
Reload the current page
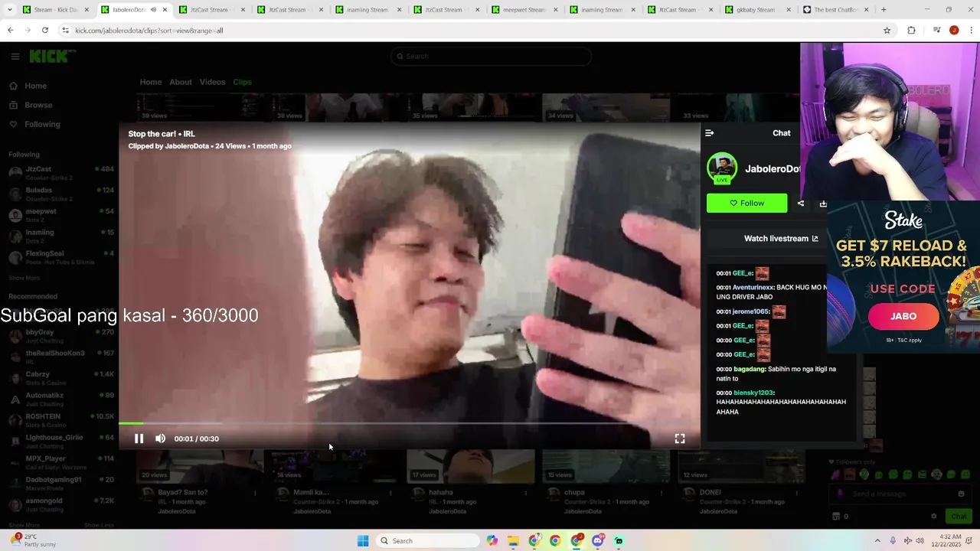click(x=45, y=31)
